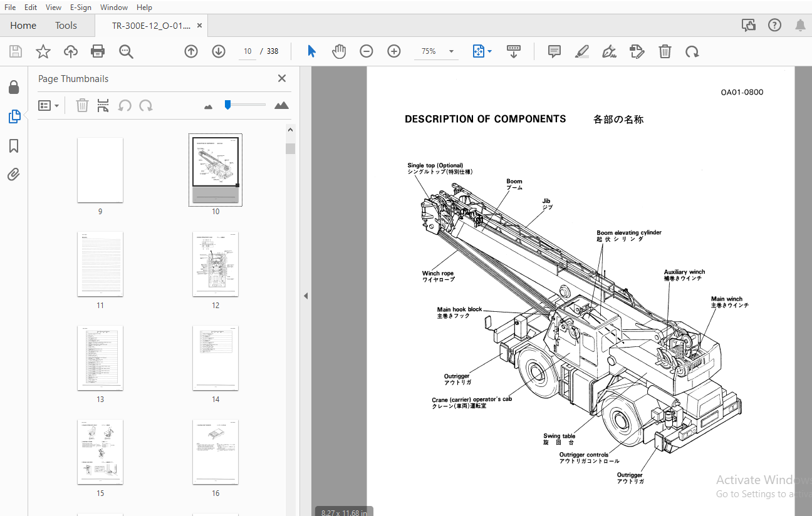Open the Window menu
The image size is (812, 516).
pos(114,8)
